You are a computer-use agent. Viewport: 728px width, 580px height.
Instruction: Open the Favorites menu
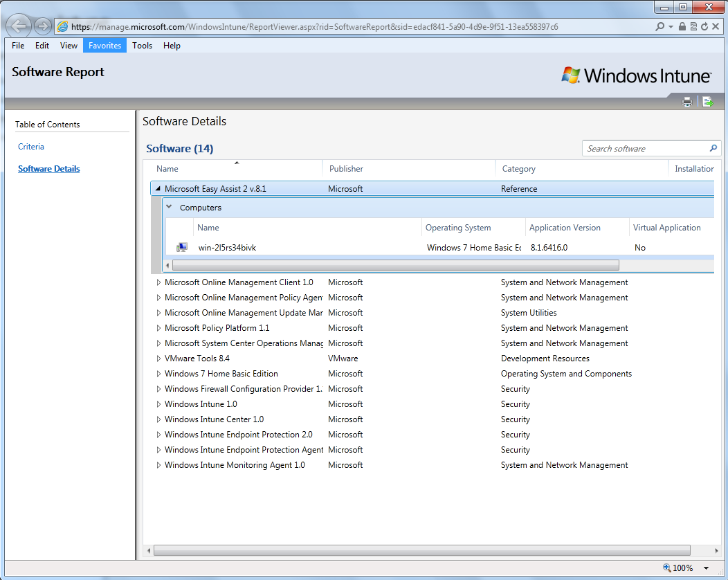click(105, 46)
